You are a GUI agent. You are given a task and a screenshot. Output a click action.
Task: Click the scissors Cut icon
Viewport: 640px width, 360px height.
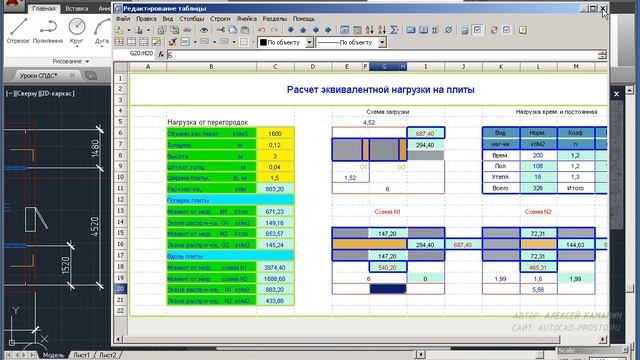tap(220, 30)
